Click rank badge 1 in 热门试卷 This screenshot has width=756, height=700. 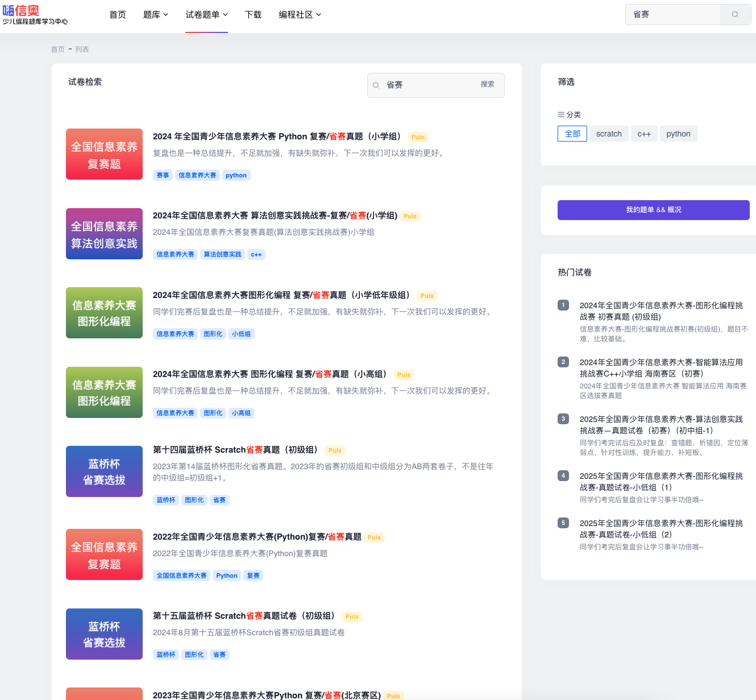click(x=563, y=305)
